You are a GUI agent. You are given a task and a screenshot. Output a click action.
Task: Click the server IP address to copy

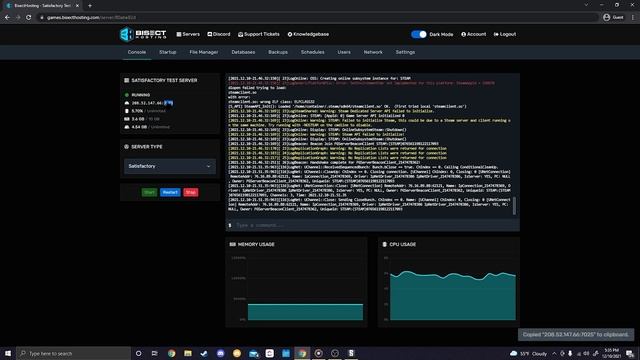click(152, 103)
